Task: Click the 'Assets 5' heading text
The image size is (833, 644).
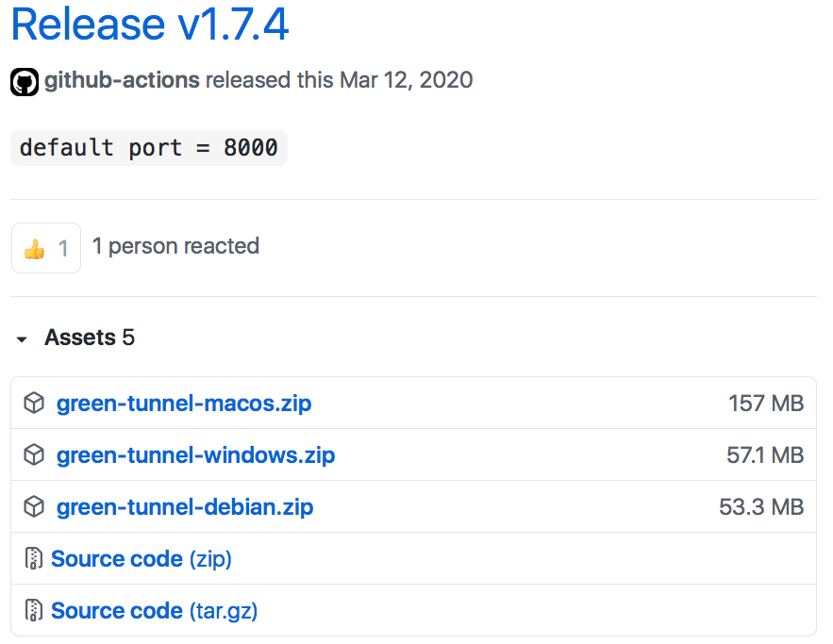Action: pos(90,338)
